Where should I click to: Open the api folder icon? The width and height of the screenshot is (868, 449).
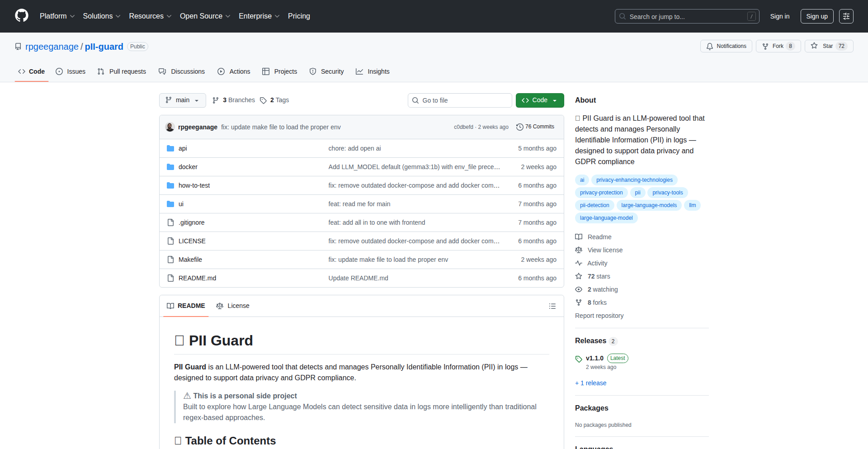(170, 148)
